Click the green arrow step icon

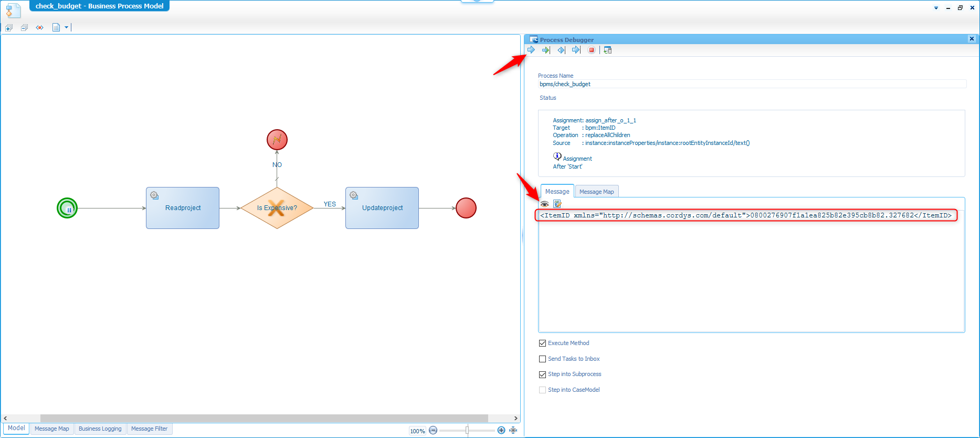coord(546,50)
